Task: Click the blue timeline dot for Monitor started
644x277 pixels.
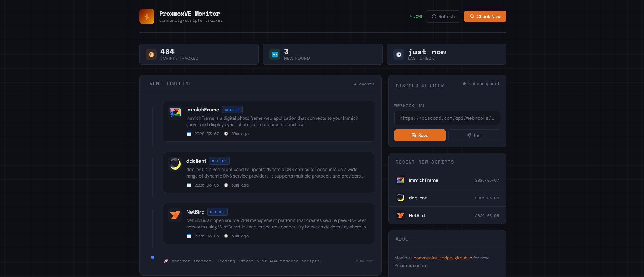Action: click(x=153, y=257)
